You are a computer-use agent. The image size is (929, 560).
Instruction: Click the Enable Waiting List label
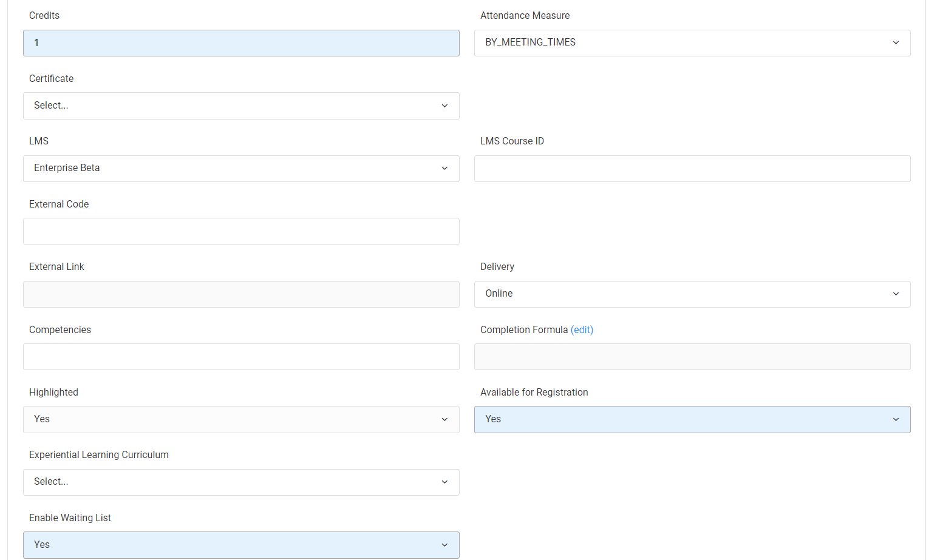[x=70, y=518]
